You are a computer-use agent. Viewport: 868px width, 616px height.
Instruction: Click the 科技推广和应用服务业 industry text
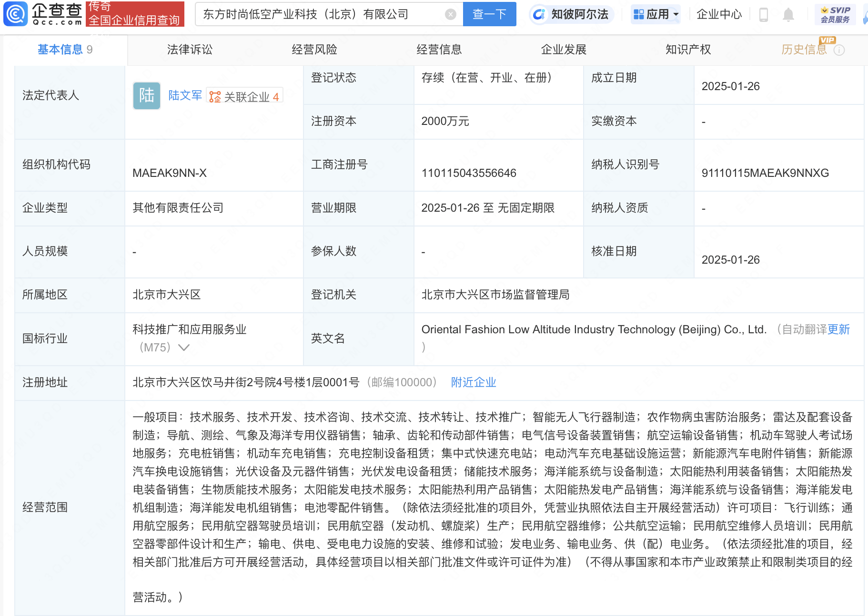click(189, 329)
